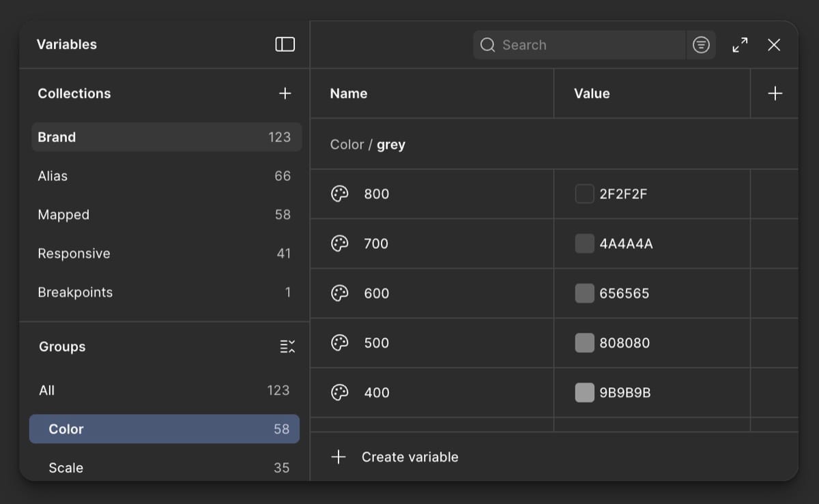Viewport: 819px width, 504px height.
Task: Select variable name 600
Action: 377,293
